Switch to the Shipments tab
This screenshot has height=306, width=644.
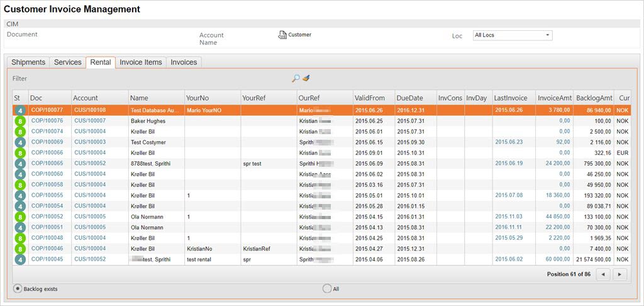click(28, 62)
